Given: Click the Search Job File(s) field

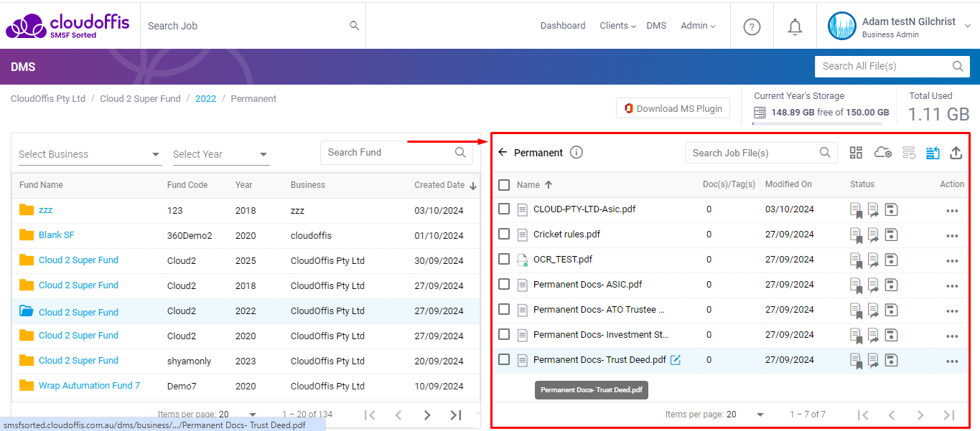Looking at the screenshot, I should click(x=754, y=153).
